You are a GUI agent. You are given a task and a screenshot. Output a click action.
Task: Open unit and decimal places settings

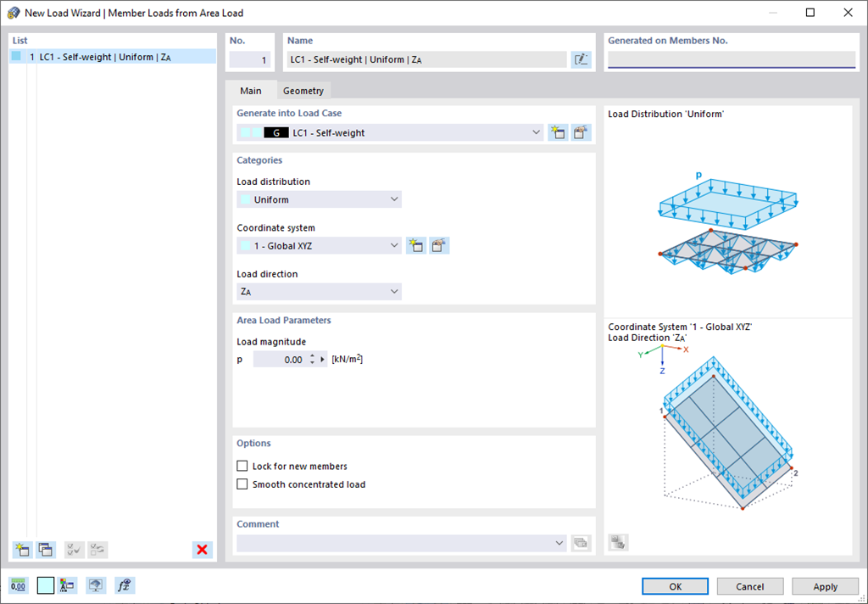(x=19, y=585)
